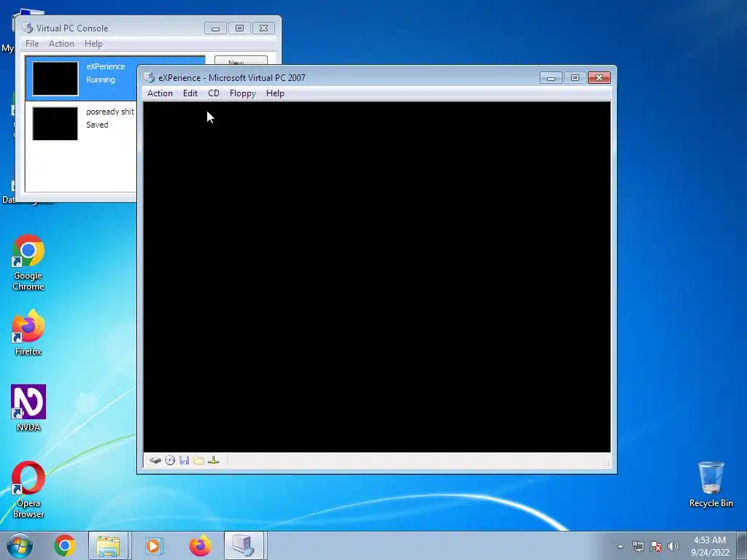
Task: Select the posready virtual machine thumbnail
Action: click(55, 124)
